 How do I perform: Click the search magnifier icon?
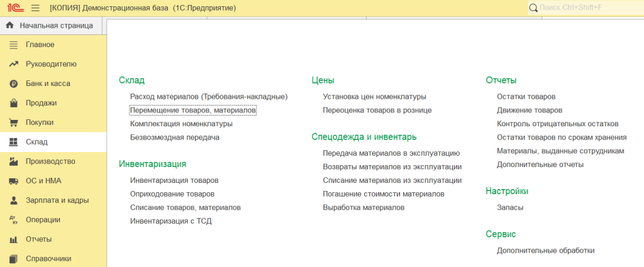click(533, 8)
